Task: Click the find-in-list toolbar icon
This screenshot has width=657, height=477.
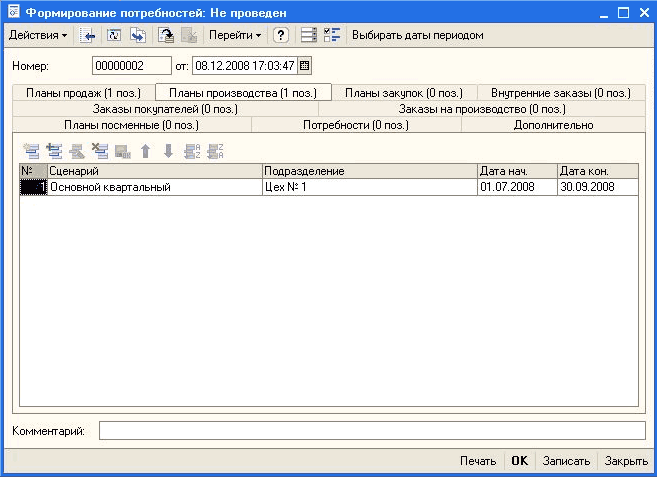Action: [88, 35]
